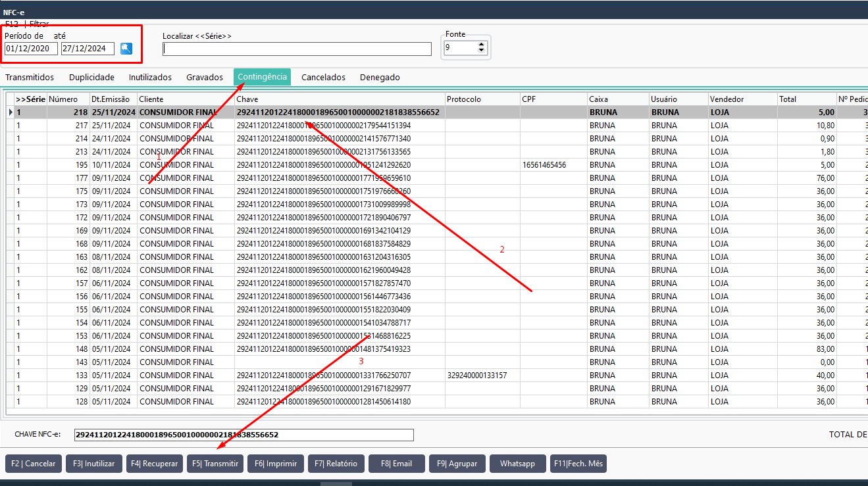Click the F11 Fech. Mês button
The image size is (868, 486).
[x=578, y=464]
